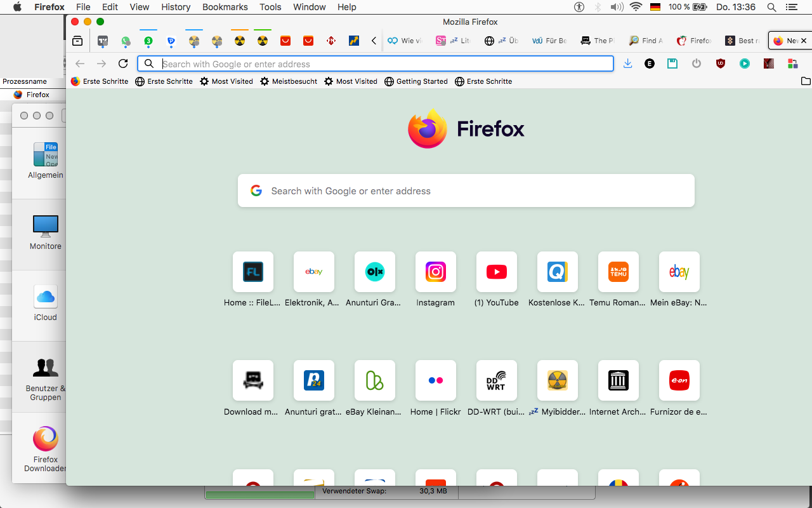Open Erste Schritte bookmark with Firefox logo
812x508 pixels.
tap(100, 81)
